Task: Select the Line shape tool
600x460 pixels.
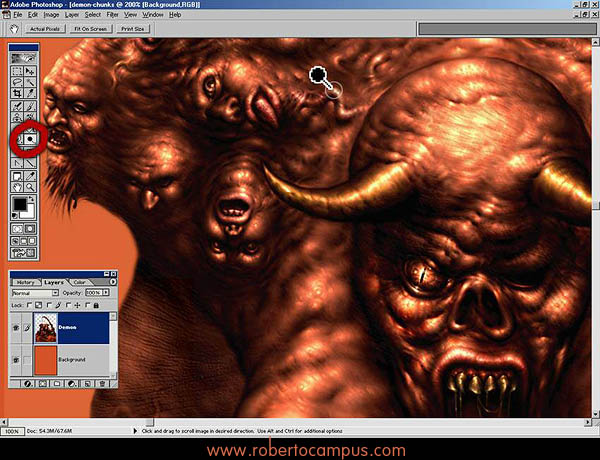Action: tap(30, 163)
